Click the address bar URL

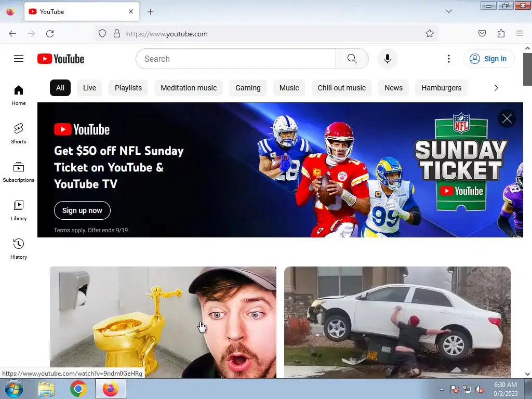167,34
